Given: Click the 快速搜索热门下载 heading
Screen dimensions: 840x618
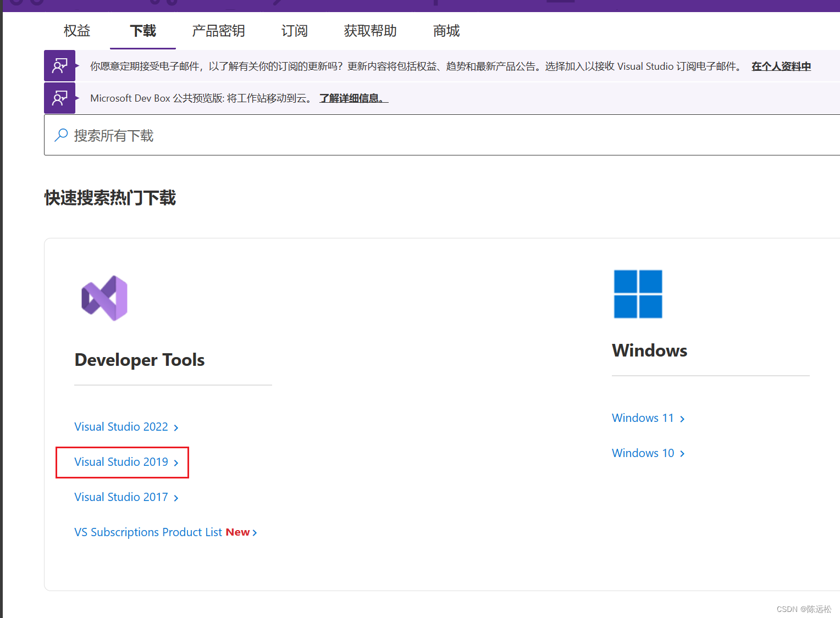Looking at the screenshot, I should tap(110, 198).
